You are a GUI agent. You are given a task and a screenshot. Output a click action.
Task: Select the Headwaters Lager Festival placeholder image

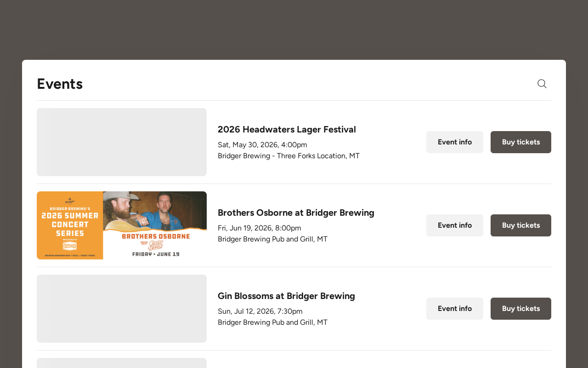[122, 142]
